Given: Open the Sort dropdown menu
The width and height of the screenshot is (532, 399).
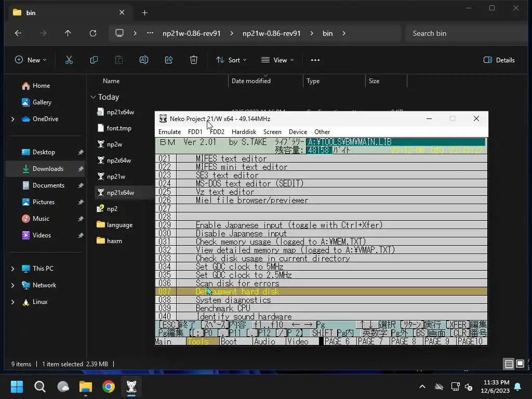Looking at the screenshot, I should [231, 60].
